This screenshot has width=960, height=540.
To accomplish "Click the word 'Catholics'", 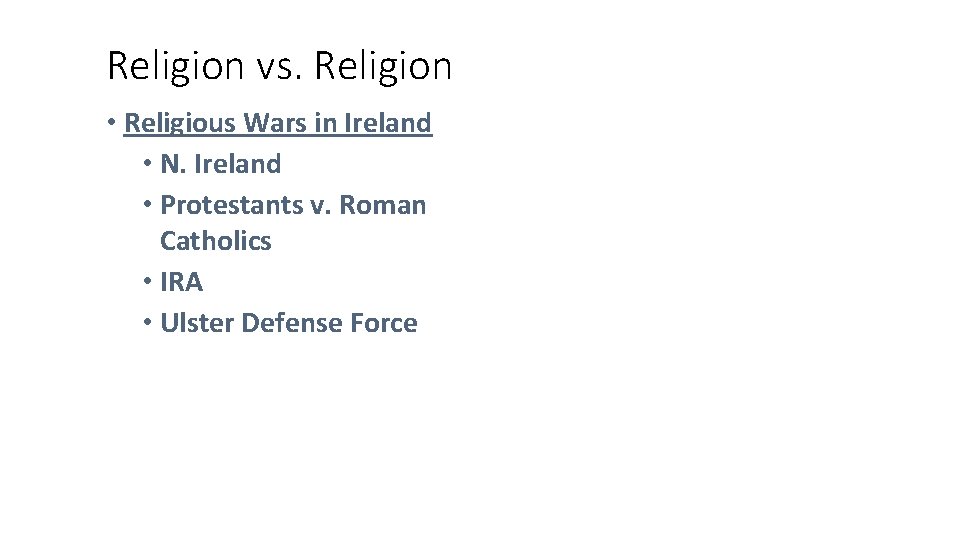I will coord(215,241).
